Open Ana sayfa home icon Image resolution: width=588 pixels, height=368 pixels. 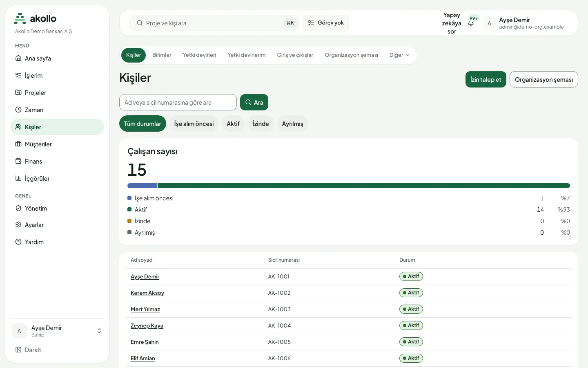[x=18, y=58]
